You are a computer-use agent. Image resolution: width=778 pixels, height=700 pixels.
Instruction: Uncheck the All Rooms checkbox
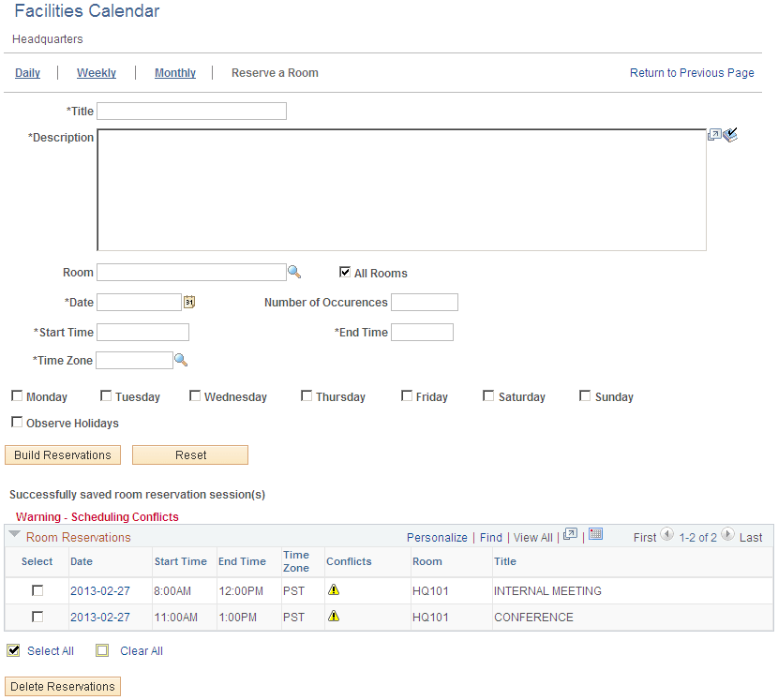click(x=345, y=272)
